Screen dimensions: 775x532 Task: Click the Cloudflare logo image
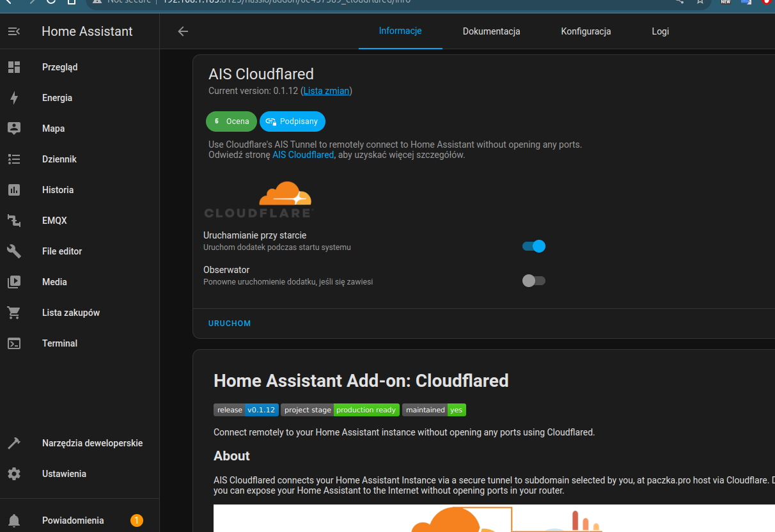click(x=258, y=201)
